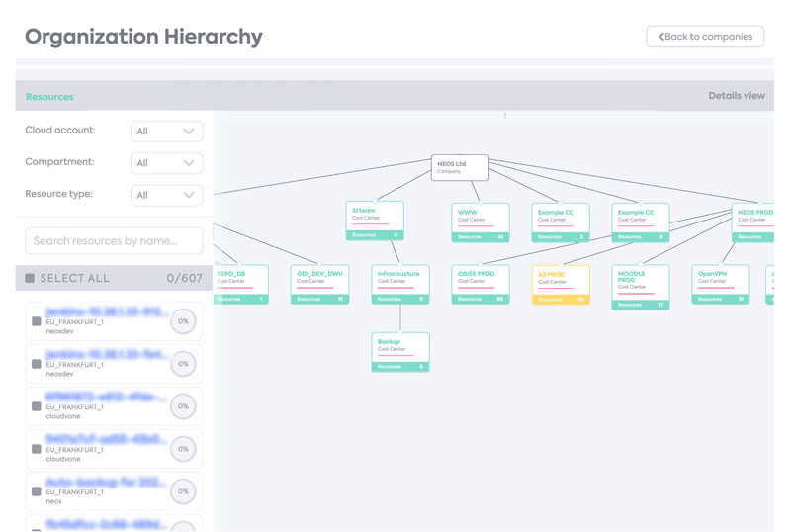Check second cloudvane resource checkbox
This screenshot has width=791, height=532.
point(37,449)
